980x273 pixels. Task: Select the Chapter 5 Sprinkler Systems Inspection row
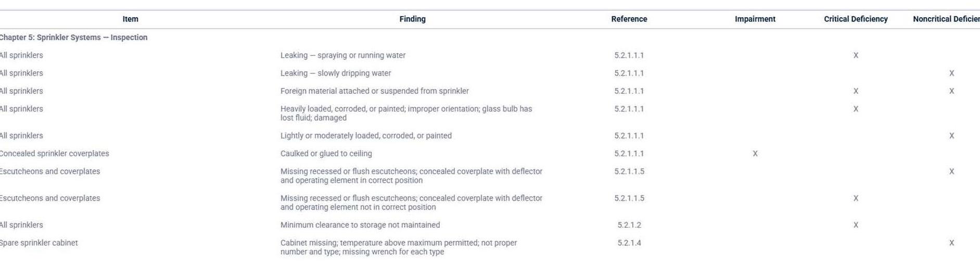click(490, 38)
